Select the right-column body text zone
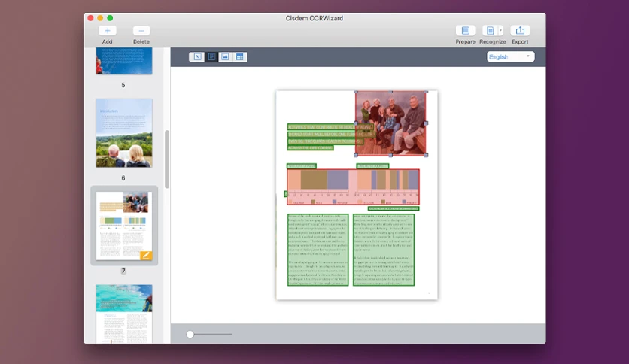 384,250
